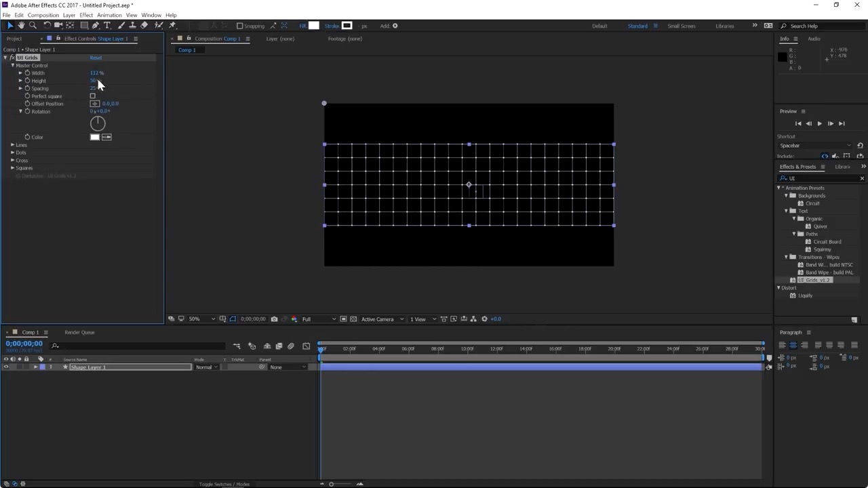Image resolution: width=868 pixels, height=488 pixels.
Task: Select the Pen tool
Action: pos(95,26)
